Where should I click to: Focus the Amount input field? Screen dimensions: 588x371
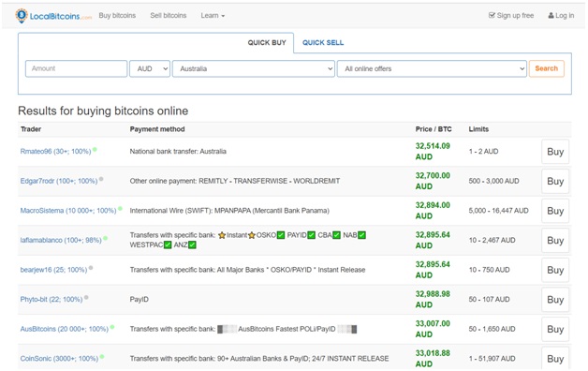(76, 68)
